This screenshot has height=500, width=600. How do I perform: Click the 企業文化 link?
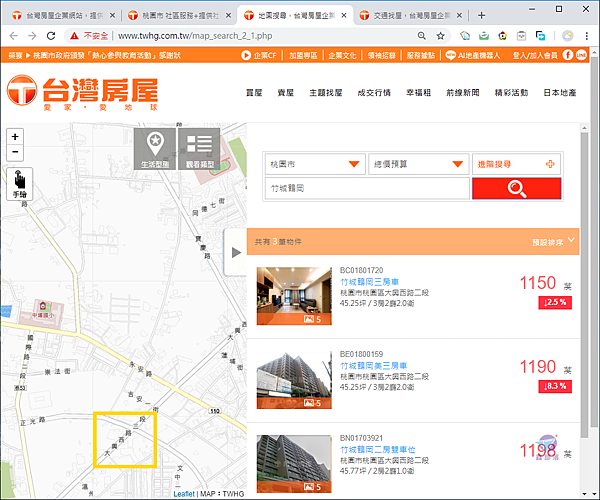tap(342, 55)
